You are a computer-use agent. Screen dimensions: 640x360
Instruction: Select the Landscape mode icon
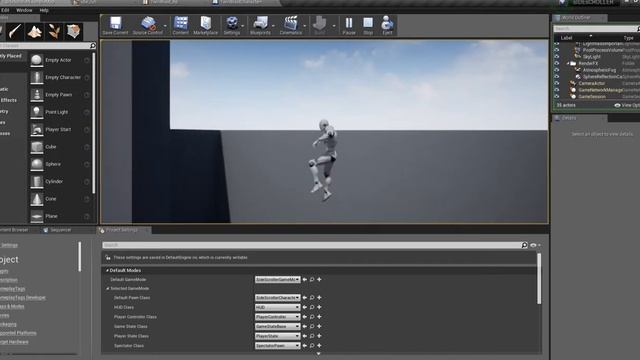[35, 31]
